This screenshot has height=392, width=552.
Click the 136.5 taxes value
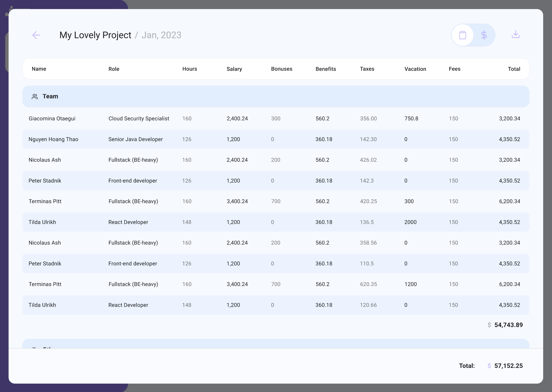point(367,222)
